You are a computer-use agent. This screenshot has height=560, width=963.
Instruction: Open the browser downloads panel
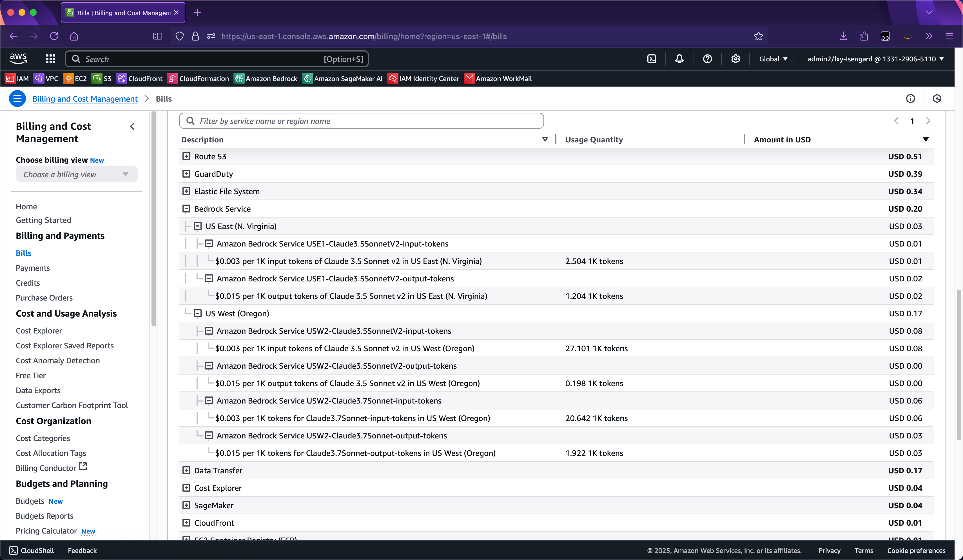pyautogui.click(x=843, y=36)
